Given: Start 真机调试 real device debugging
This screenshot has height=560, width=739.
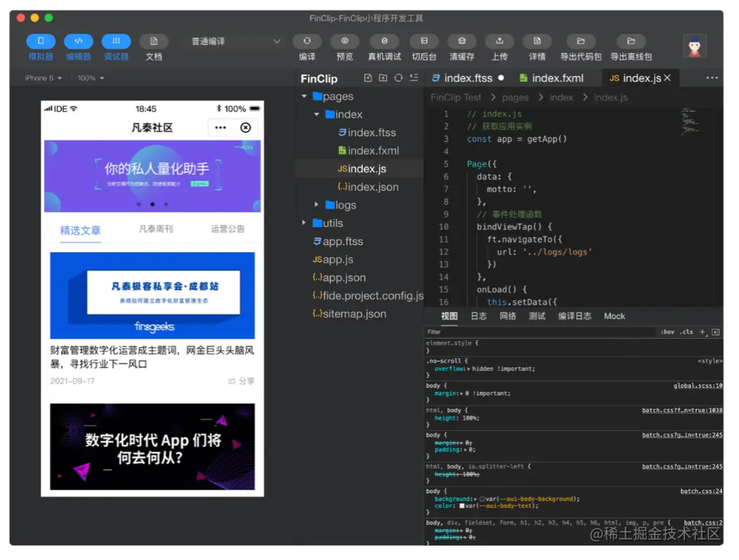Looking at the screenshot, I should click(x=385, y=42).
